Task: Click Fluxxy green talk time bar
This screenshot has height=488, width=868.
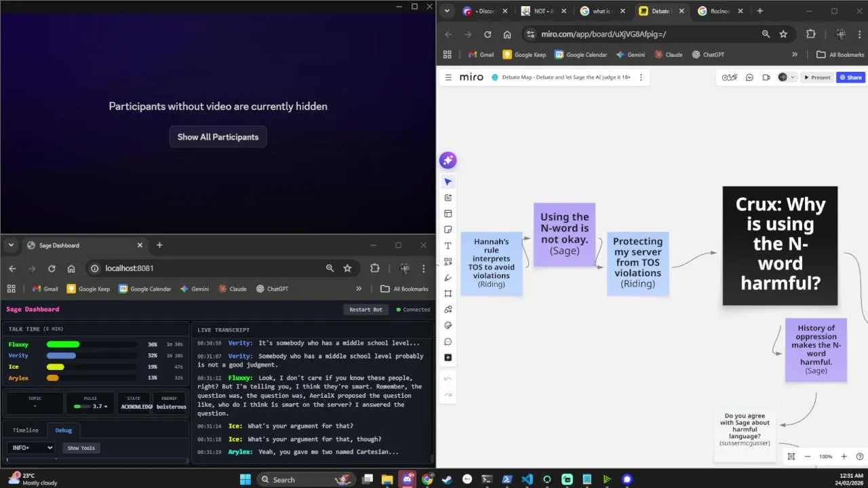Action: tap(63, 344)
